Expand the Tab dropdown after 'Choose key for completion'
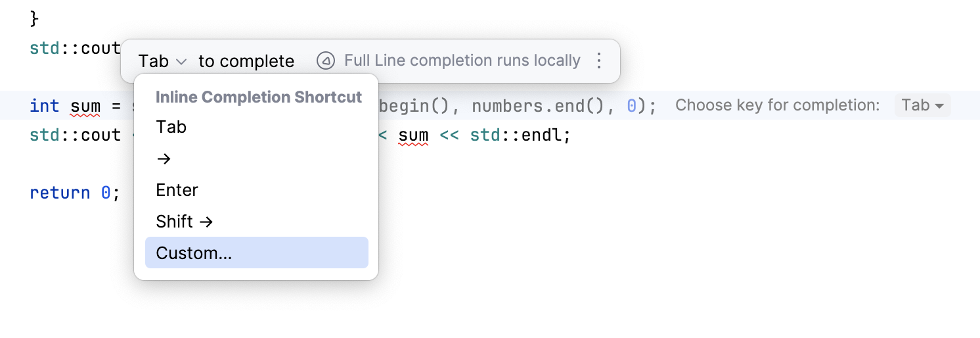This screenshot has height=338, width=980. coord(922,105)
